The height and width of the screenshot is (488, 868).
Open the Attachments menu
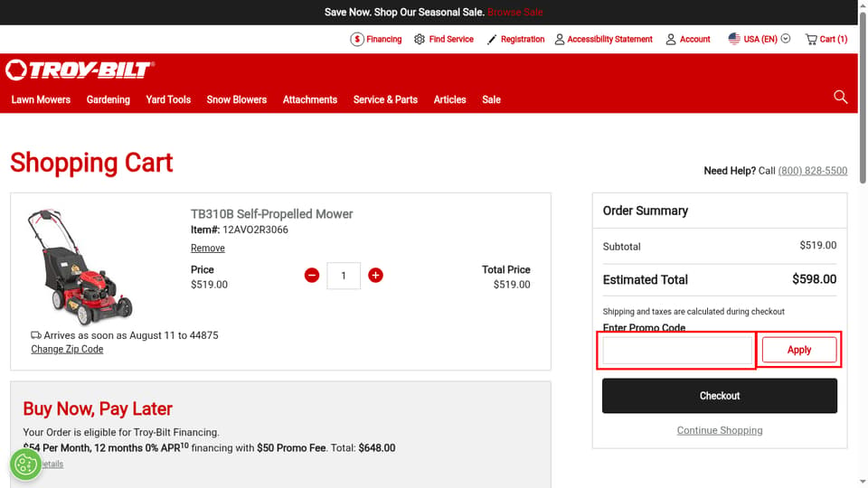coord(310,99)
